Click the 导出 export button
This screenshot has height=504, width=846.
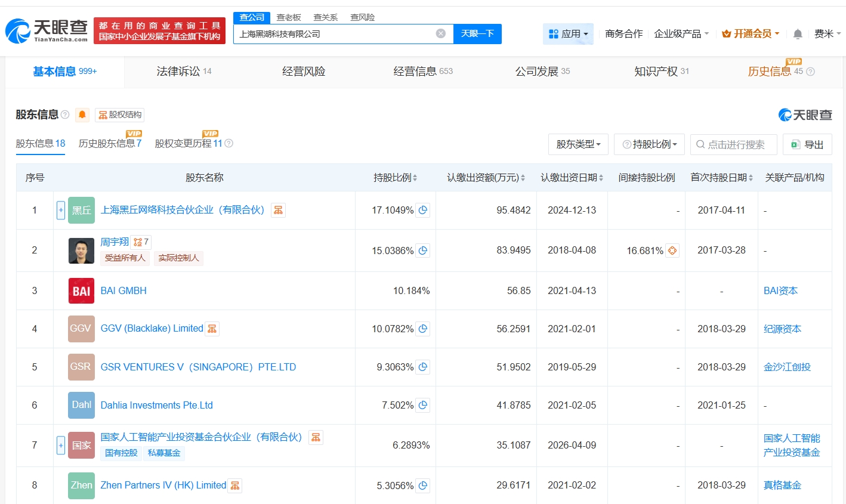tap(807, 144)
